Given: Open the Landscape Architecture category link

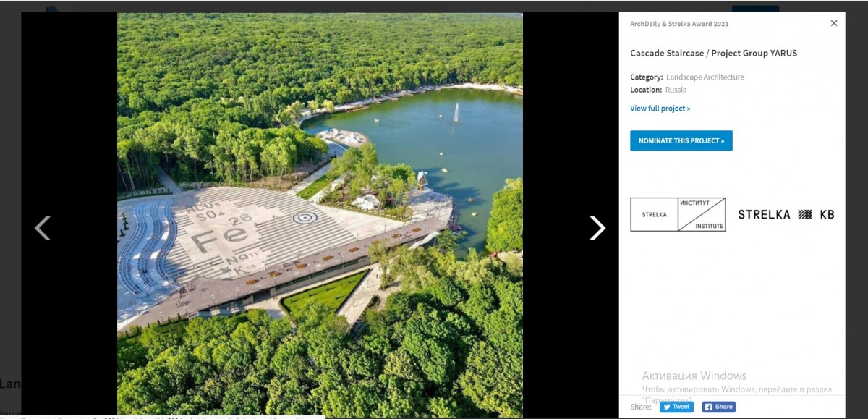Looking at the screenshot, I should click(705, 77).
